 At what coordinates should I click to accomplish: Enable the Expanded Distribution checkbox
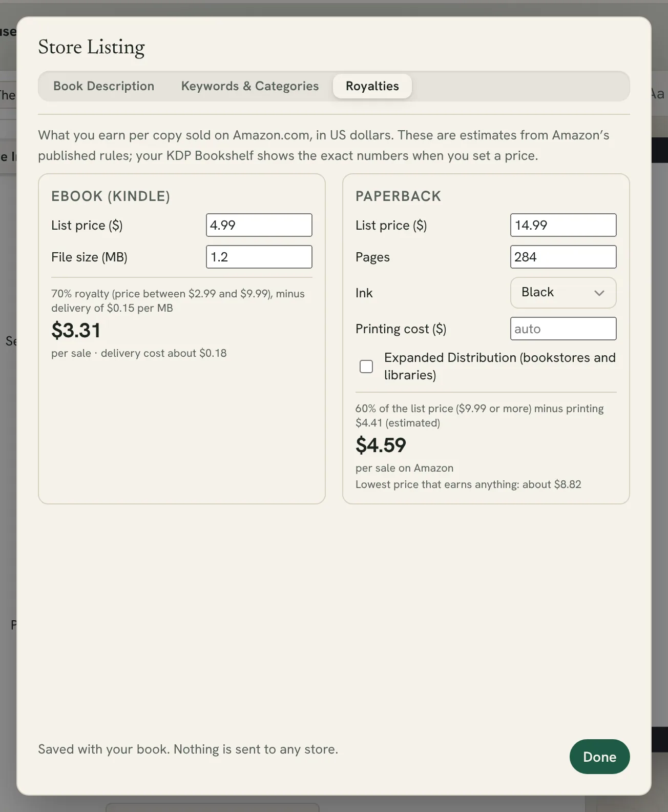366,367
